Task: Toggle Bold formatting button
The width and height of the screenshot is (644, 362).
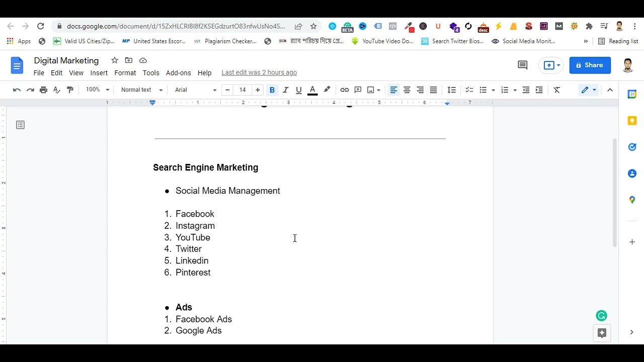Action: (x=272, y=90)
